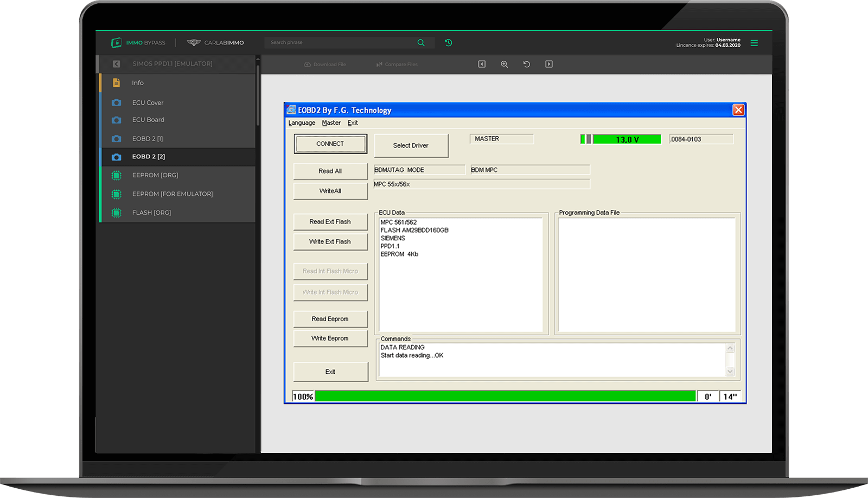Rotate the image with the rotate icon
Screen dimensions: 868x498
click(x=526, y=64)
